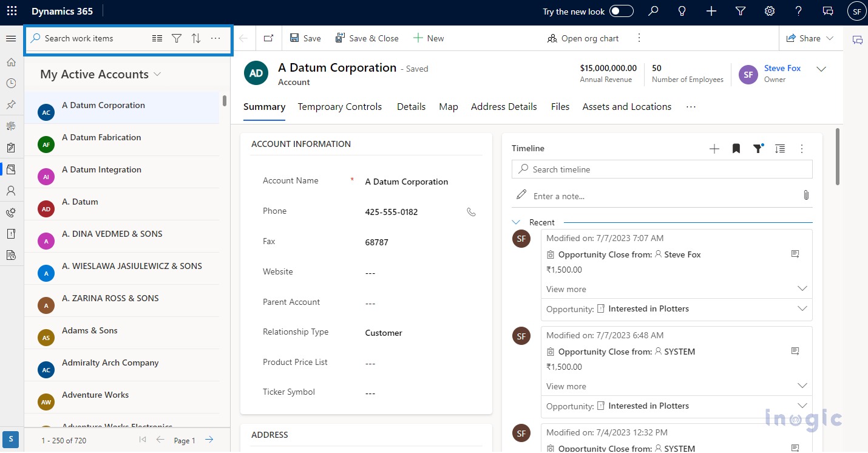Open Pinned items pin icon
868x453 pixels.
pyautogui.click(x=11, y=104)
